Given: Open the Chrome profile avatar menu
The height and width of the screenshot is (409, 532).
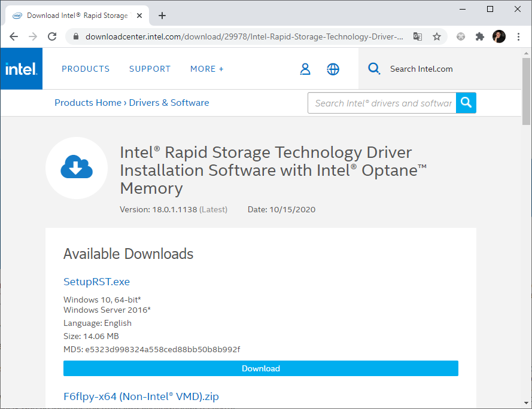Looking at the screenshot, I should tap(498, 36).
